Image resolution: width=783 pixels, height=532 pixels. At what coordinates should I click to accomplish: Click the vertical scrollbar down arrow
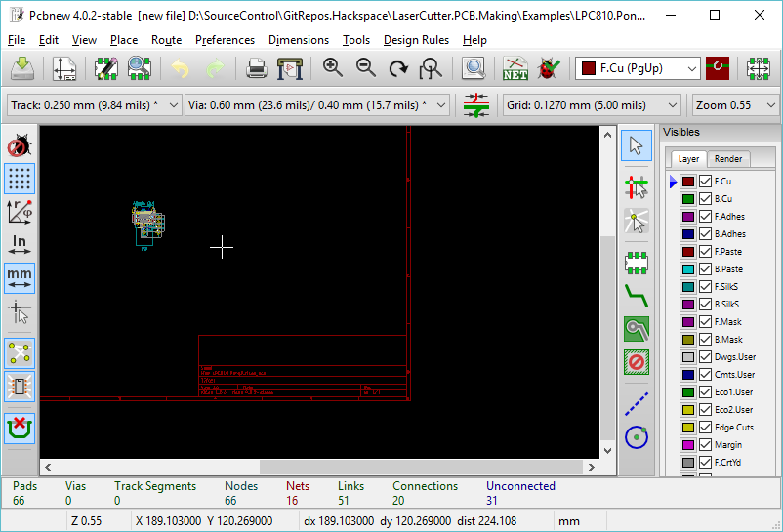tap(607, 451)
